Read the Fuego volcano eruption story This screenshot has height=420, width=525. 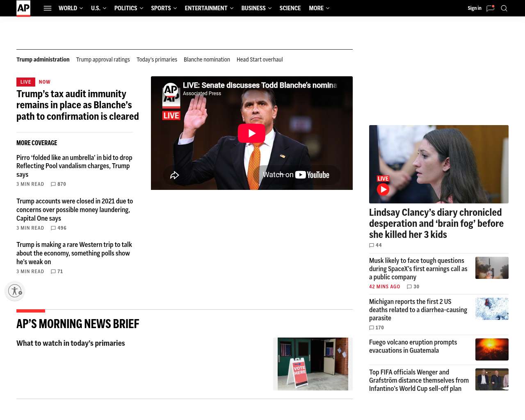(x=413, y=346)
